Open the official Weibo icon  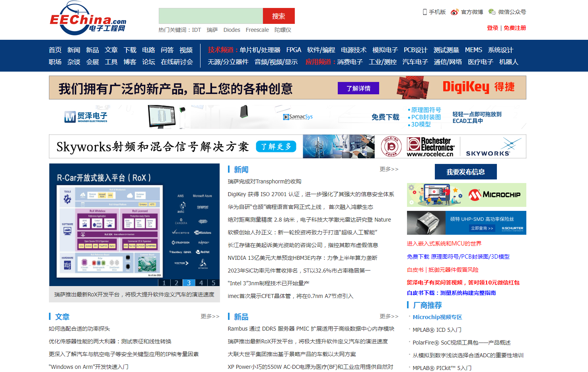[x=454, y=12]
